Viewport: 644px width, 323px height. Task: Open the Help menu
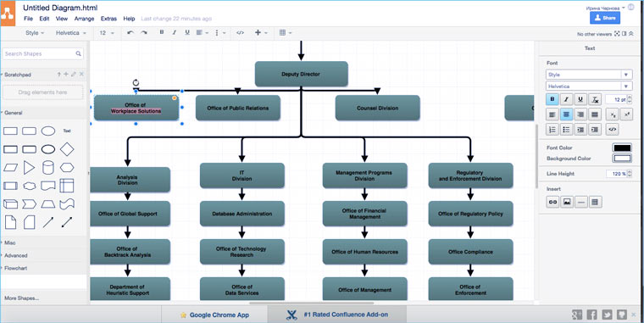129,19
